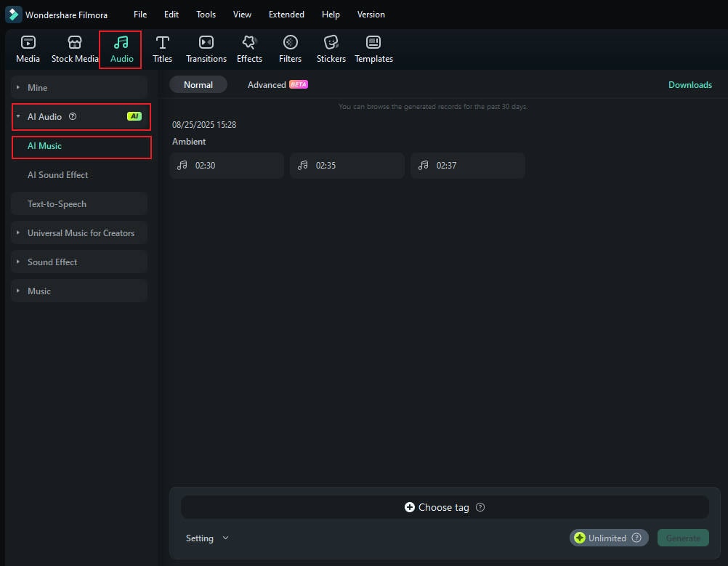The height and width of the screenshot is (566, 728).
Task: Select the 02:35 generated track
Action: [x=347, y=166]
